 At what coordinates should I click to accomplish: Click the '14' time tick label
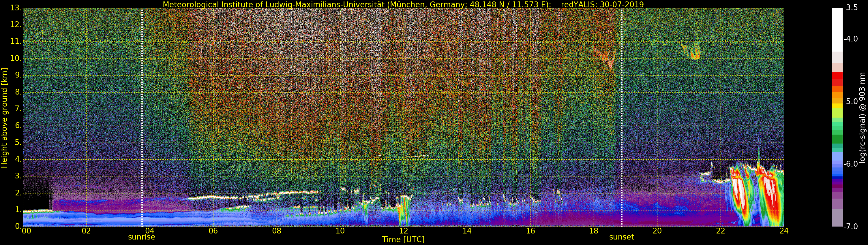click(x=467, y=231)
